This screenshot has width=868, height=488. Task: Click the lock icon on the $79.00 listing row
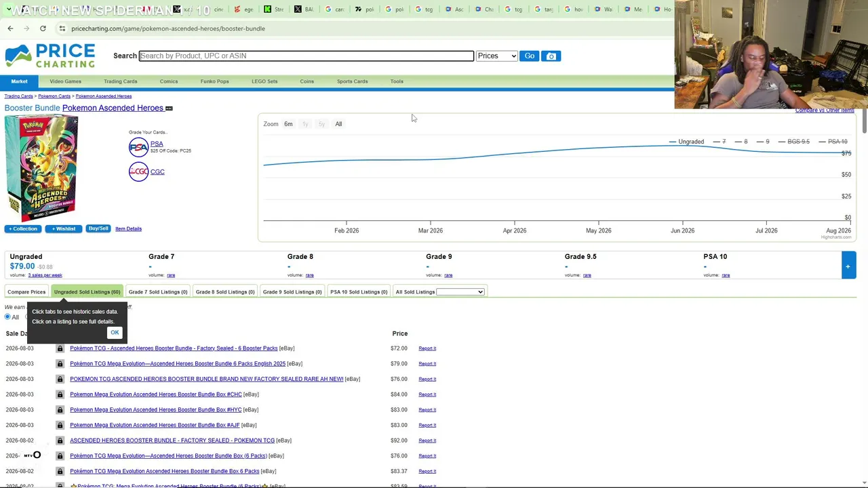[60, 364]
